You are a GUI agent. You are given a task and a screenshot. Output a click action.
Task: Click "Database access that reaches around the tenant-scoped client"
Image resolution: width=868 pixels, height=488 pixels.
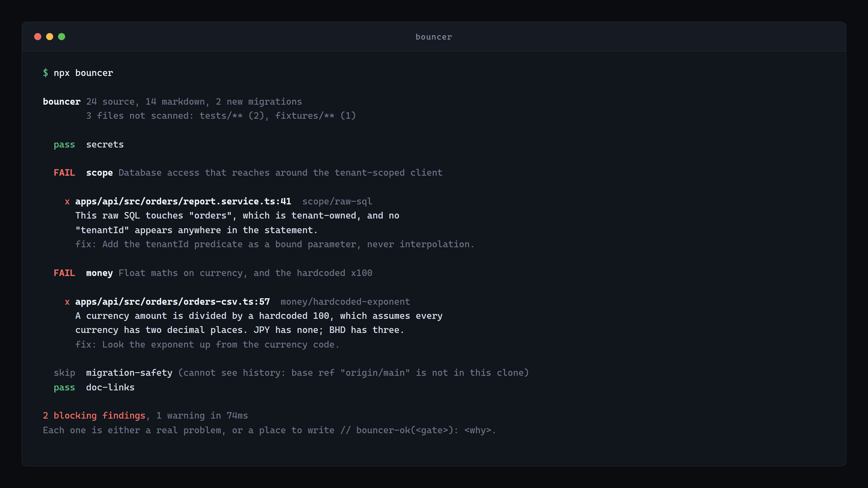point(280,173)
